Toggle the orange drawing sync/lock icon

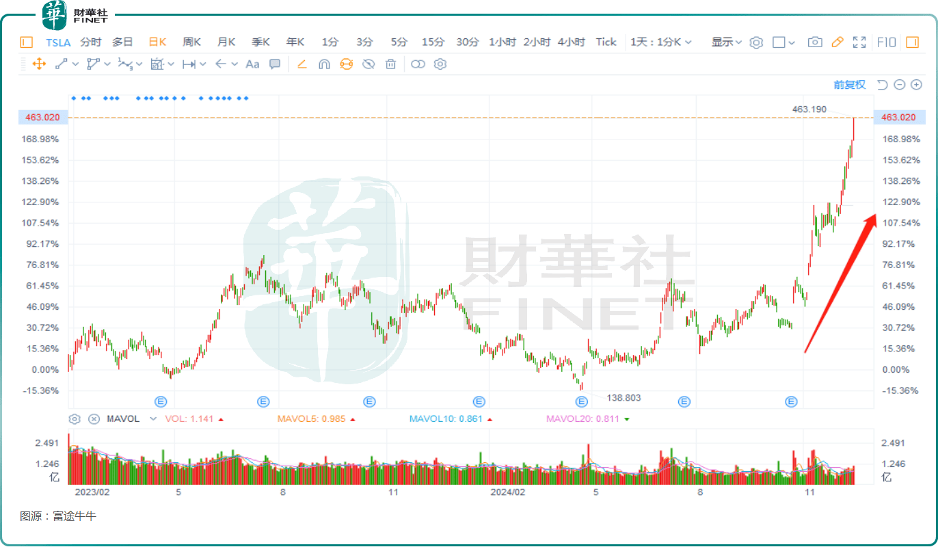coord(346,64)
